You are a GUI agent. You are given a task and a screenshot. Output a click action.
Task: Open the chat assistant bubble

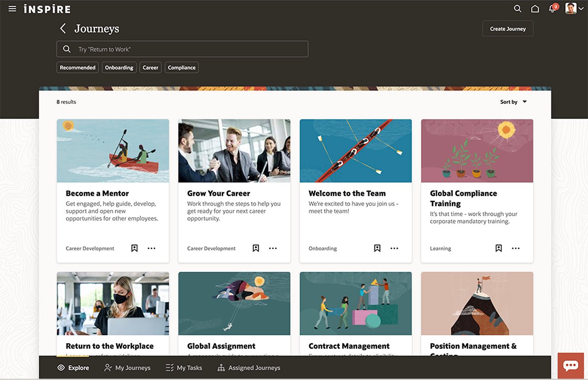tap(570, 365)
